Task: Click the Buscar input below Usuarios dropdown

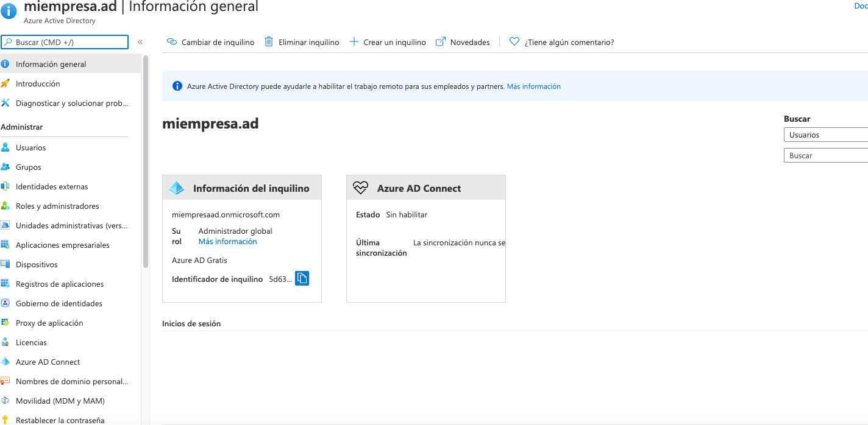Action: pyautogui.click(x=826, y=155)
